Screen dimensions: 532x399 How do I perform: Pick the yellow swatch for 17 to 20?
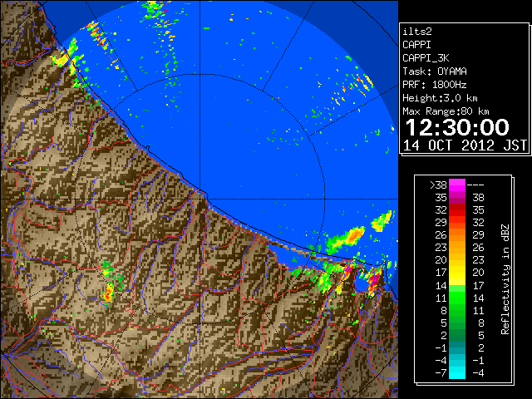click(457, 273)
